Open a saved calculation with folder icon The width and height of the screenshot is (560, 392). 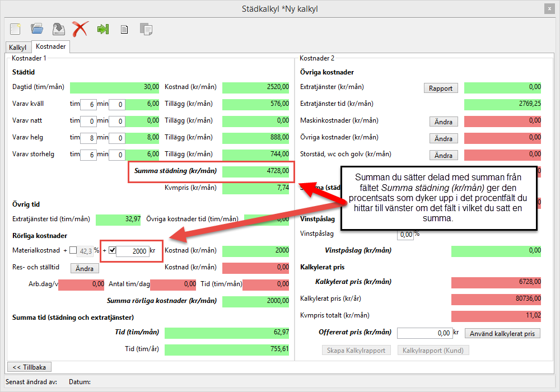pos(37,29)
